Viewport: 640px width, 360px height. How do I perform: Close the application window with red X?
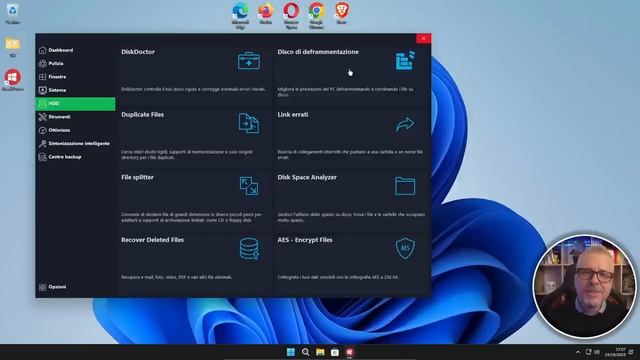(424, 38)
